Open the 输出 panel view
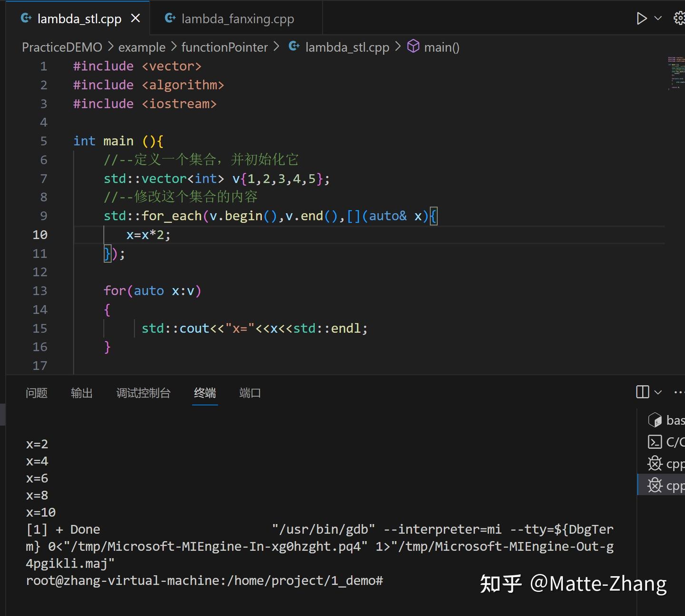Viewport: 685px width, 616px height. click(x=81, y=393)
